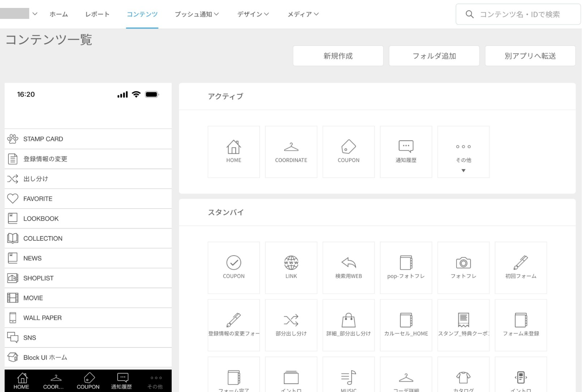Focus the コンテンツ名・IDで検索 search field
Image resolution: width=582 pixels, height=392 pixels.
(518, 14)
